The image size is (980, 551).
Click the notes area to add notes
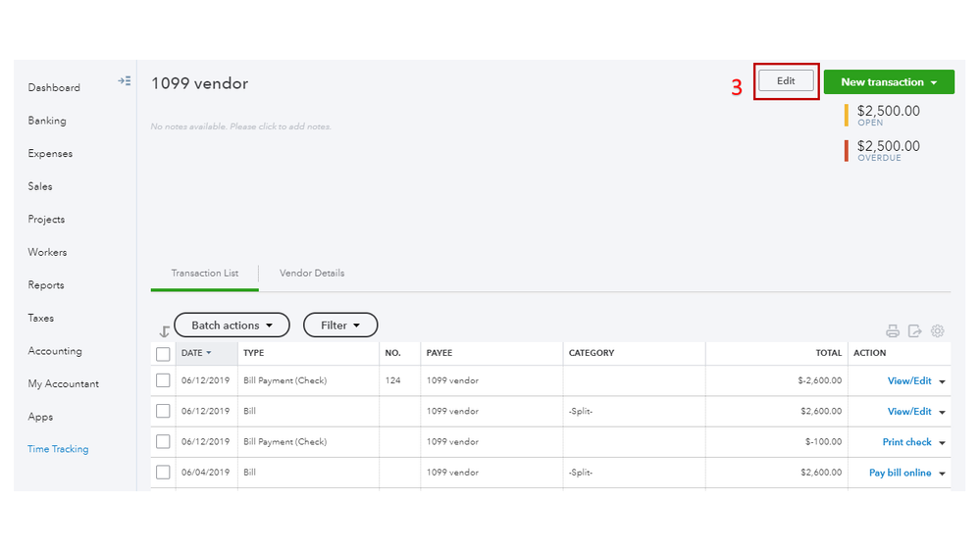pyautogui.click(x=241, y=126)
